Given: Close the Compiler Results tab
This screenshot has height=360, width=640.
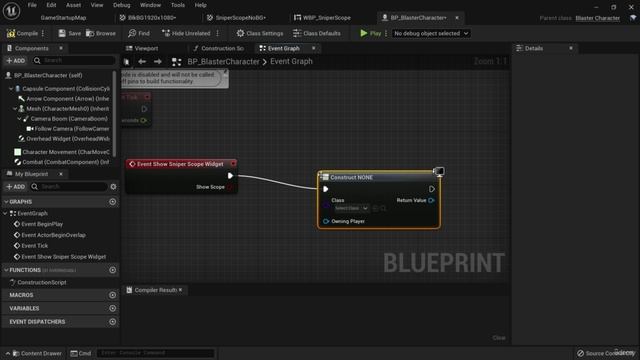Looking at the screenshot, I should [180, 290].
